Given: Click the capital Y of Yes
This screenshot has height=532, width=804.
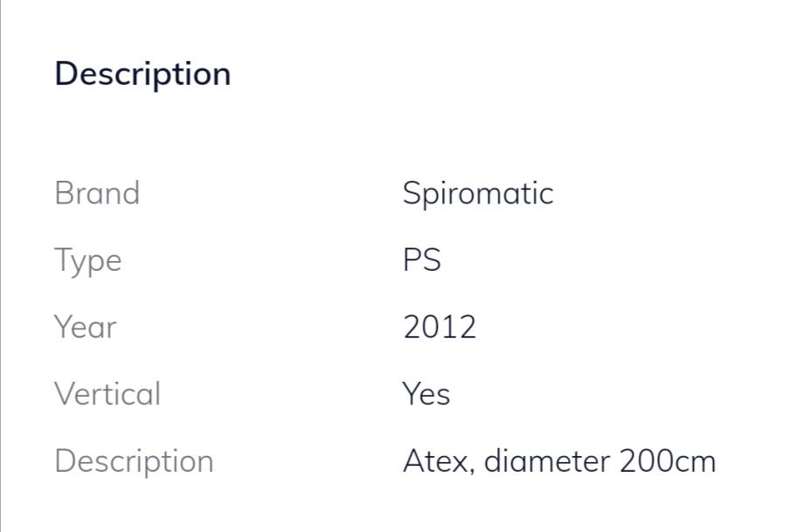Looking at the screenshot, I should [412, 395].
